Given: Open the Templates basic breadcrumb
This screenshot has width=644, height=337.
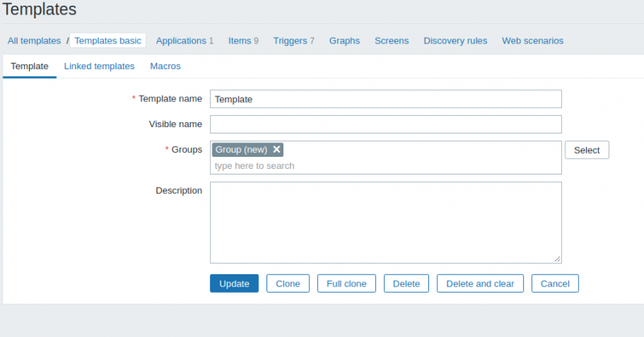Looking at the screenshot, I should point(108,41).
